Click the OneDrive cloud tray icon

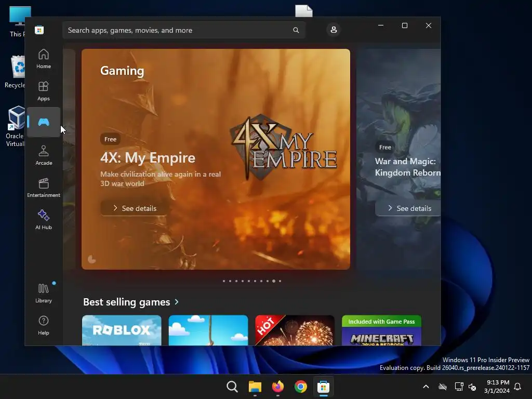[x=443, y=387]
